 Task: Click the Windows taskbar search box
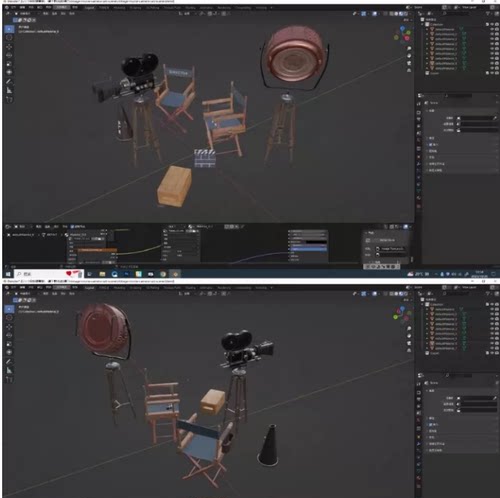pyautogui.click(x=48, y=274)
